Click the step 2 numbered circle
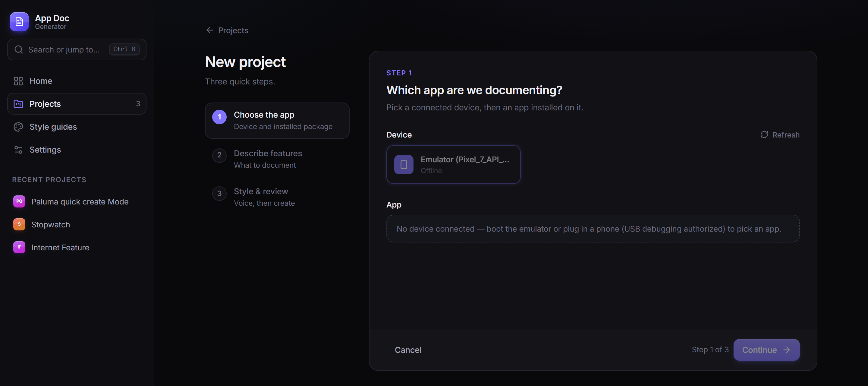The image size is (868, 386). pos(219,155)
